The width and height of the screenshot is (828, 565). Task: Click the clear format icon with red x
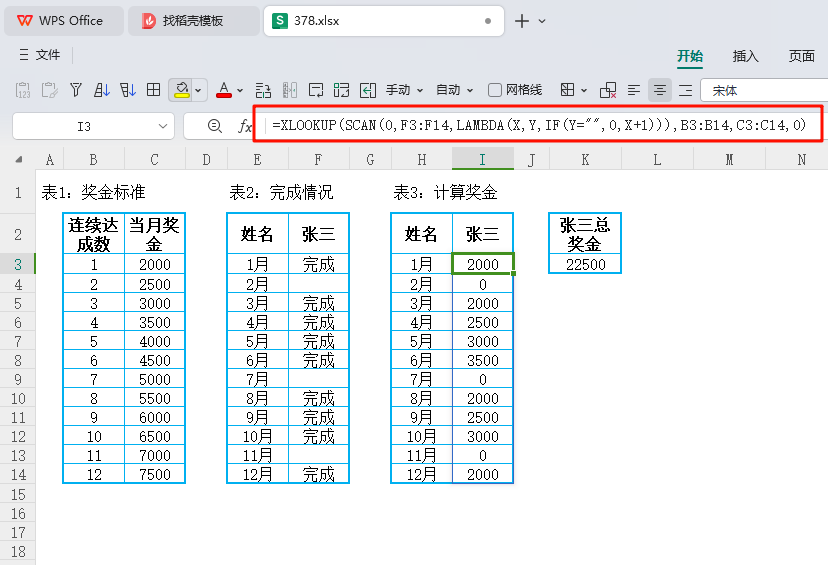[x=608, y=90]
